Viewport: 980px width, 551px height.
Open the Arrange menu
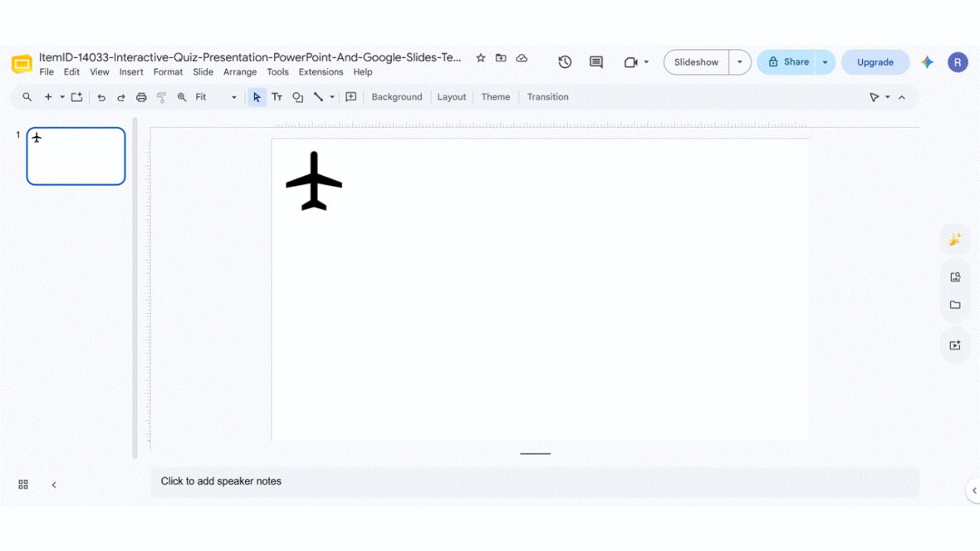coord(240,72)
